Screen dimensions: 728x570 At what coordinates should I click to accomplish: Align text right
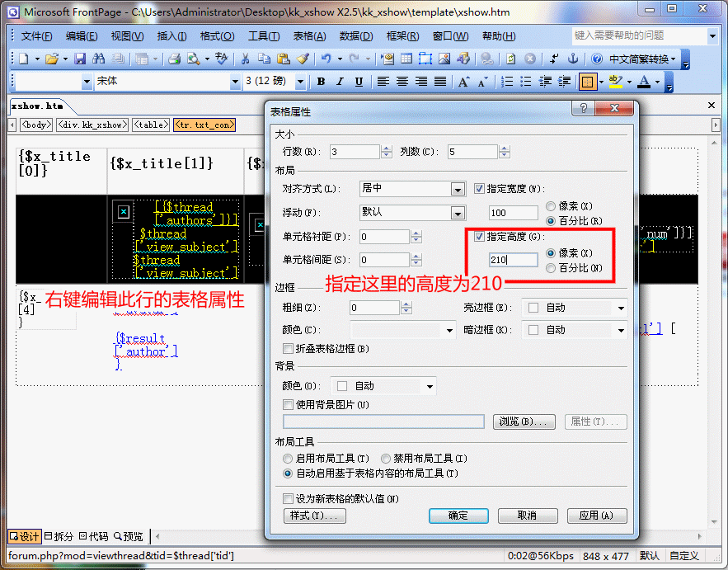[x=421, y=82]
